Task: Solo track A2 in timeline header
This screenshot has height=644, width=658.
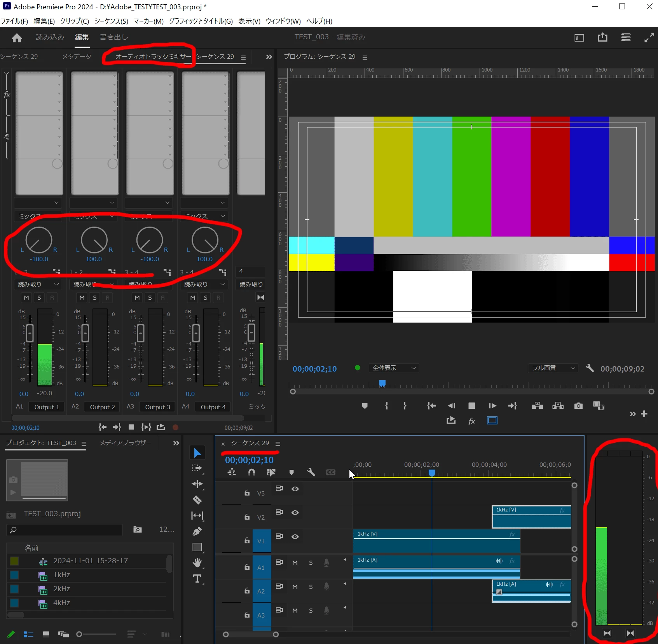Action: pyautogui.click(x=311, y=587)
